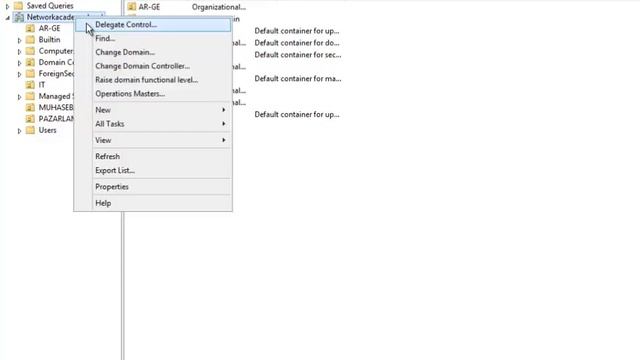640x360 pixels.
Task: Expand the ForeignSecurityPrincipals node
Action: tap(19, 74)
